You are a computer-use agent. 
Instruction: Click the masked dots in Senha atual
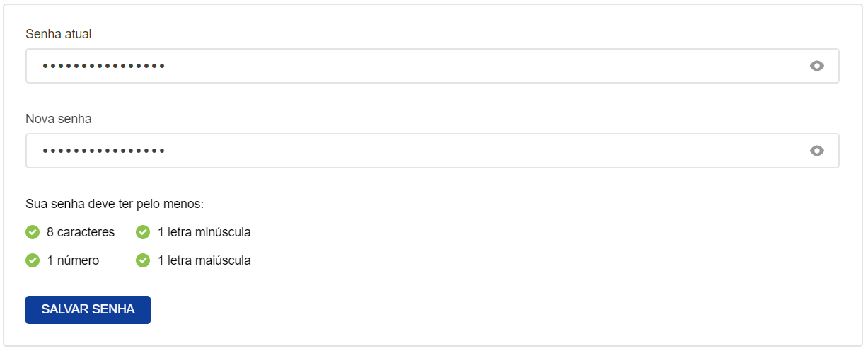pyautogui.click(x=103, y=66)
